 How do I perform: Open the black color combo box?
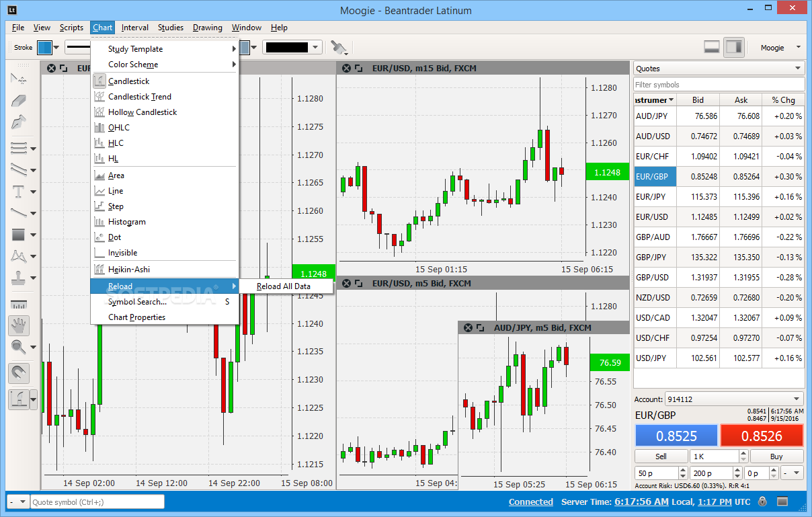coord(292,47)
